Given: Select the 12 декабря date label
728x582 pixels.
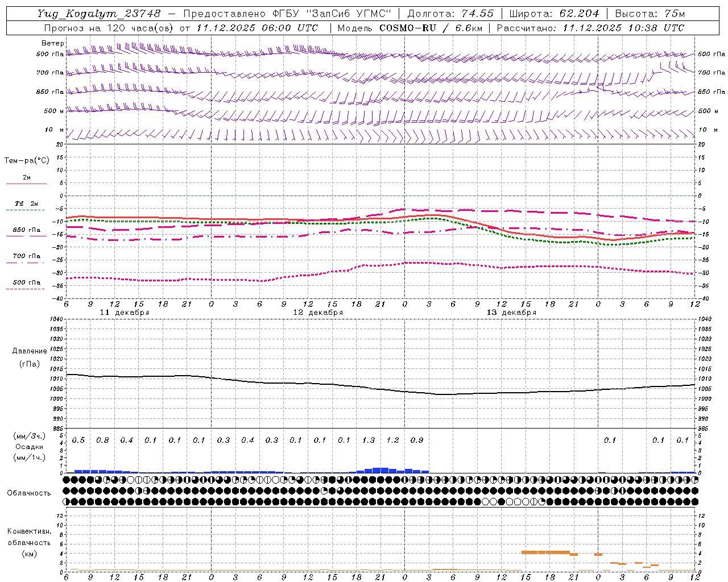Looking at the screenshot, I should pos(318,313).
